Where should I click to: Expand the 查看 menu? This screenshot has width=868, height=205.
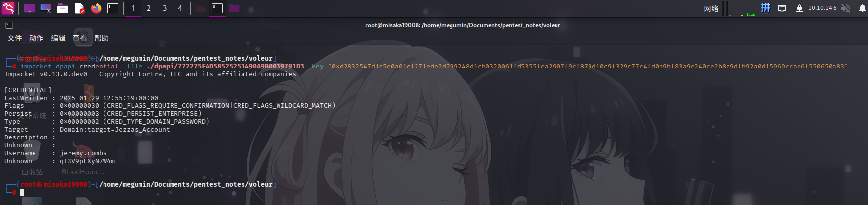80,38
